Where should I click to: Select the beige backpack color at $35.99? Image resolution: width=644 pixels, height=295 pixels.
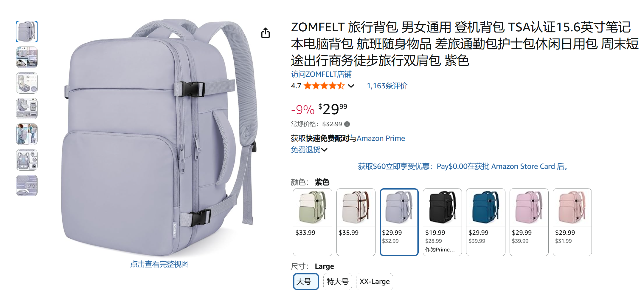356,222
